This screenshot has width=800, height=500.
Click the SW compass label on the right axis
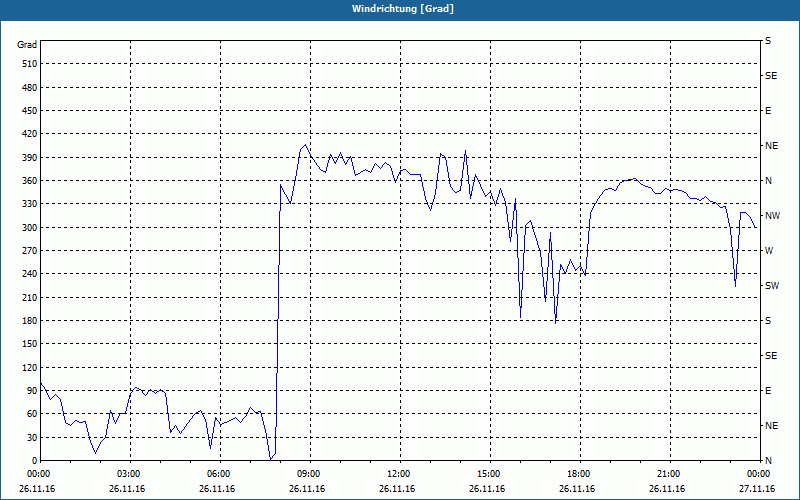click(772, 286)
